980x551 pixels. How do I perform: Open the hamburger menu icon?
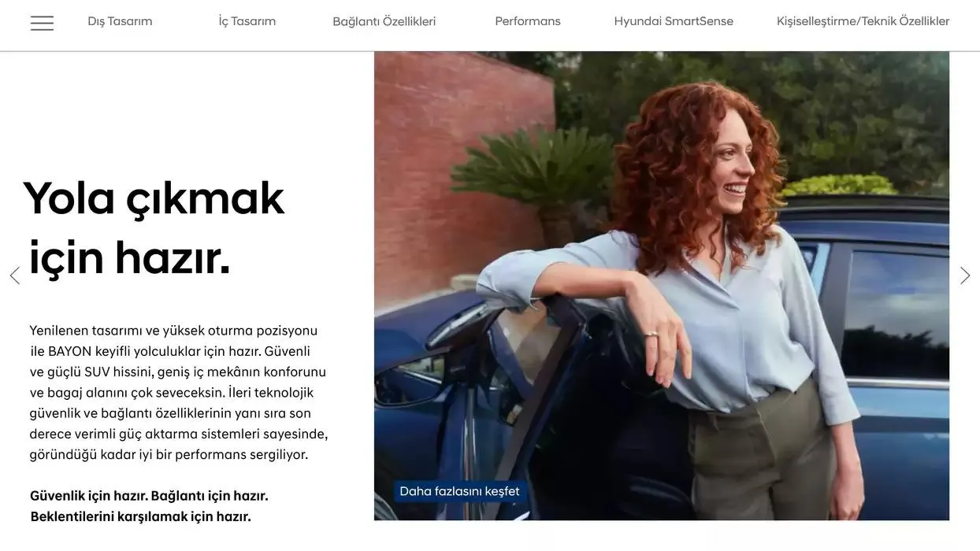click(x=42, y=23)
